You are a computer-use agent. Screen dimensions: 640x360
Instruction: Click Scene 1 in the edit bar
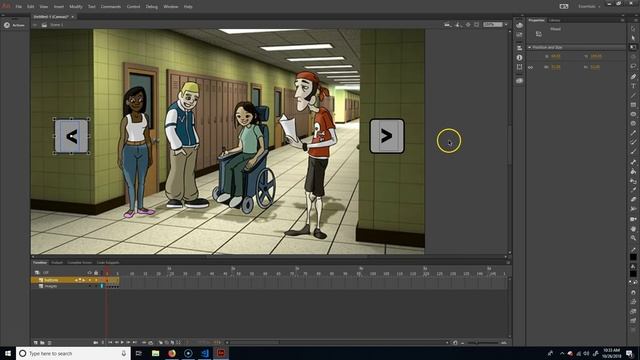click(57, 25)
